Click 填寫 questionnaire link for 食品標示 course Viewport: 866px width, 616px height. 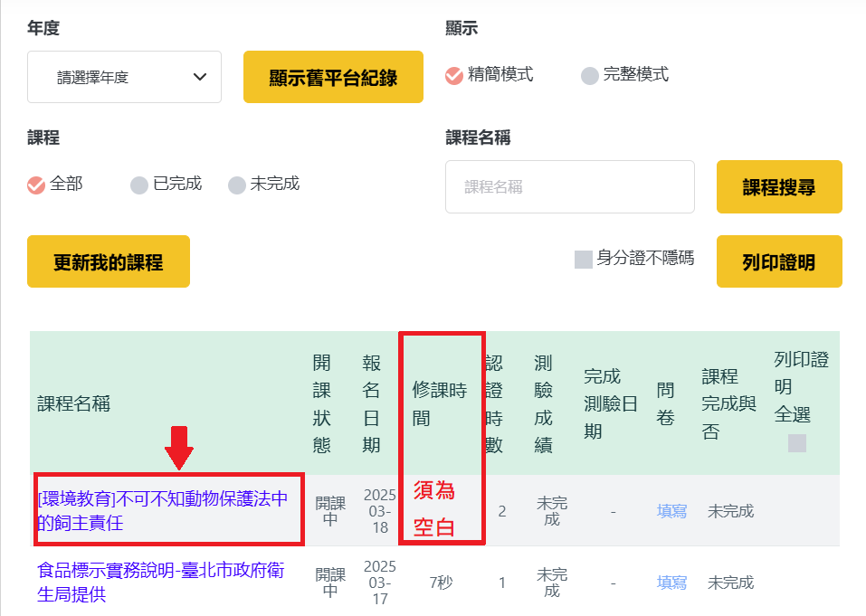[671, 583]
